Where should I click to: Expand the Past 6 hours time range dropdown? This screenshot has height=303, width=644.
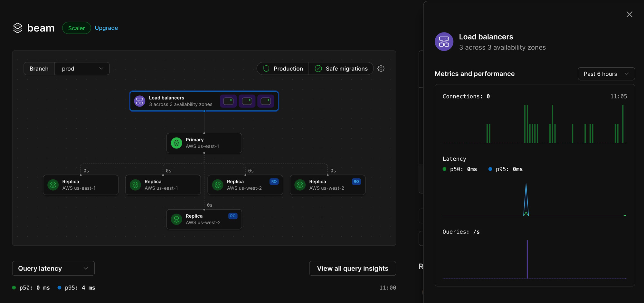606,74
